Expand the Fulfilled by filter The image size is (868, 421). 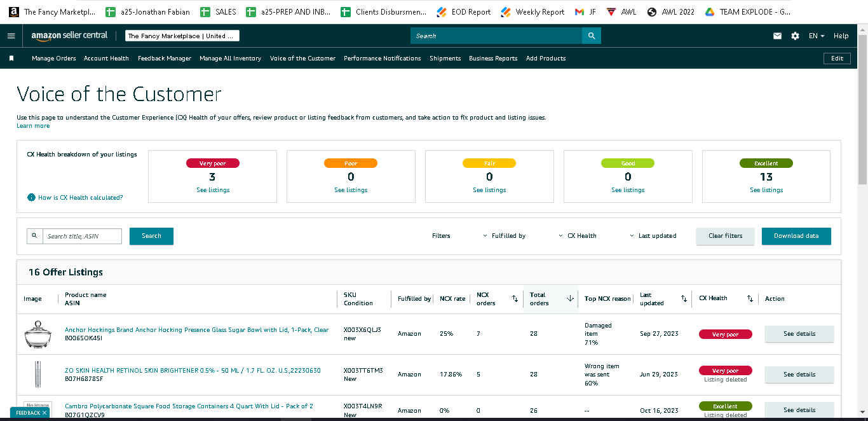pyautogui.click(x=527, y=236)
